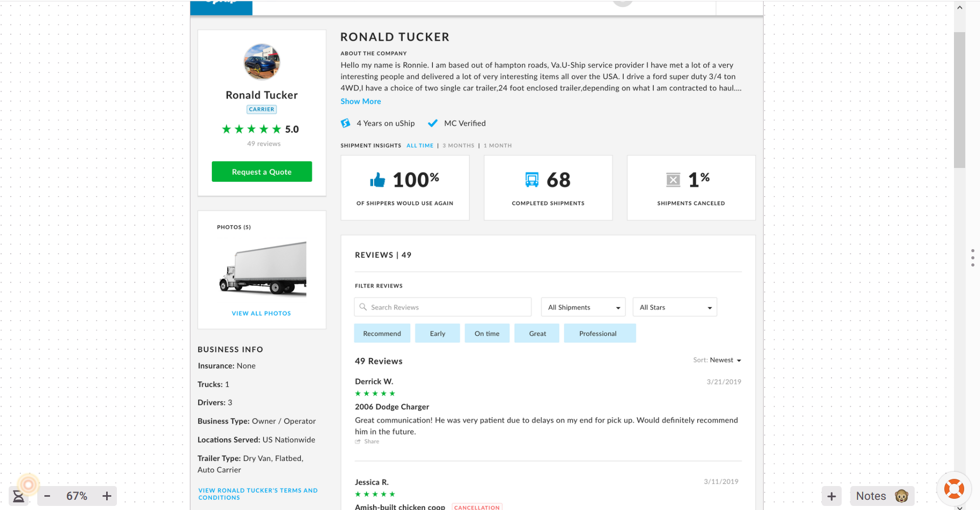Click the Request a Quote button
The width and height of the screenshot is (980, 510).
pyautogui.click(x=261, y=172)
